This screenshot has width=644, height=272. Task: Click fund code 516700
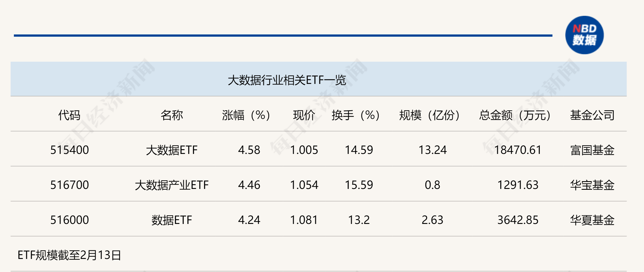[70, 185]
